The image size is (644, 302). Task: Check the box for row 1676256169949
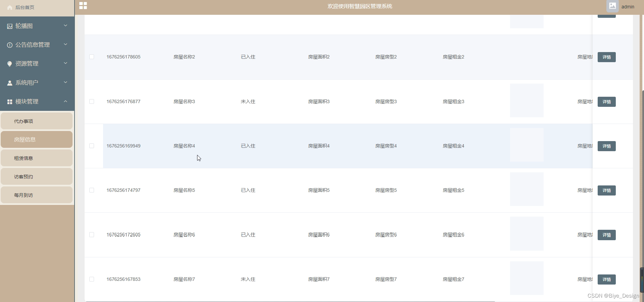click(92, 146)
